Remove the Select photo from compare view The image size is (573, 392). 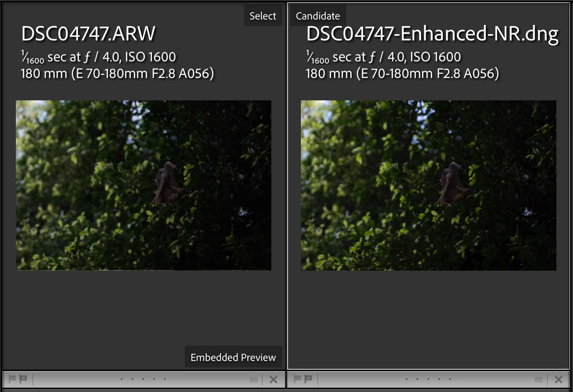click(x=274, y=379)
